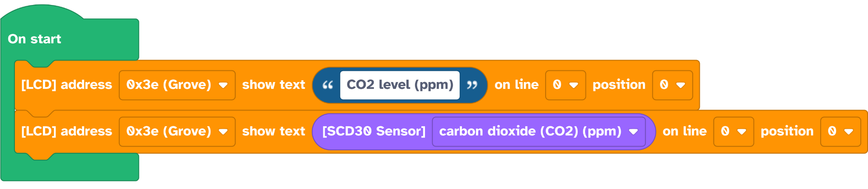
Task: Click the green On start block
Action: [34, 39]
